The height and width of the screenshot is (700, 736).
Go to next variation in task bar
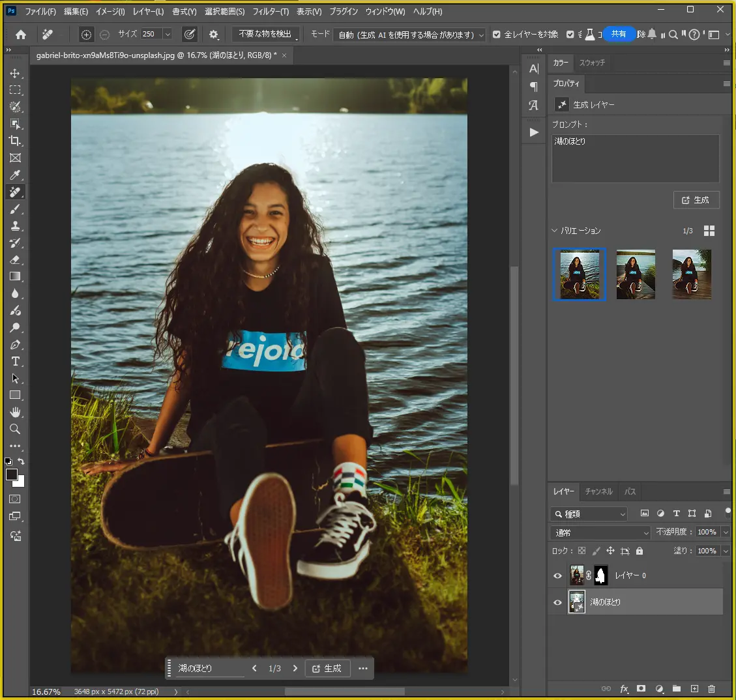point(295,669)
